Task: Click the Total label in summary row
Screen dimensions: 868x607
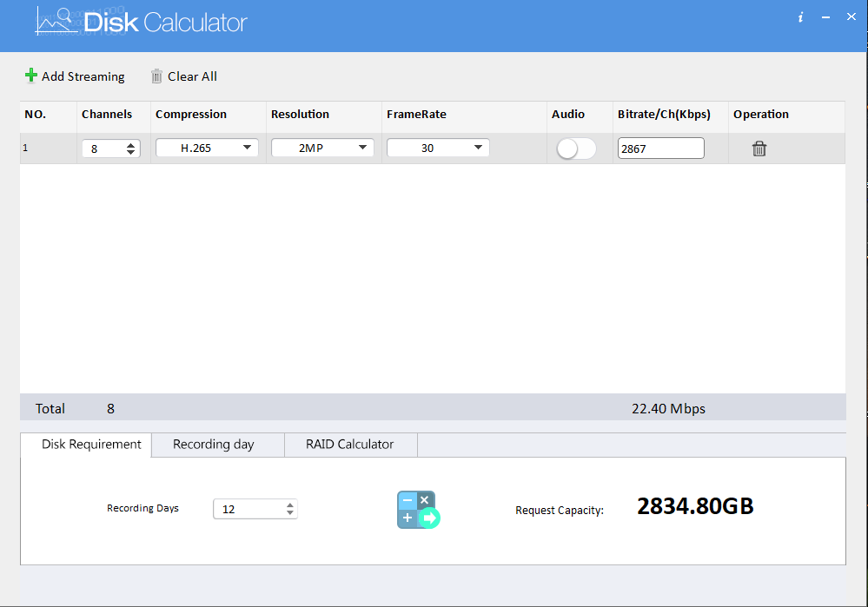Action: pos(50,408)
